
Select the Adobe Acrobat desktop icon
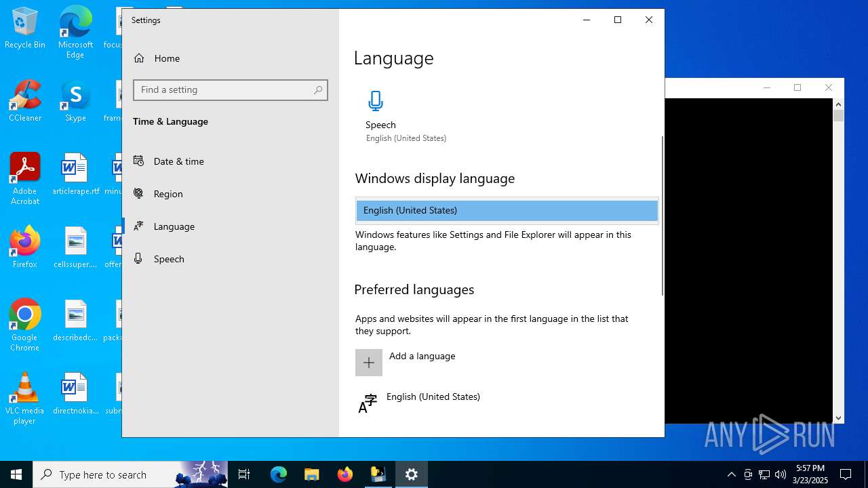(x=25, y=178)
